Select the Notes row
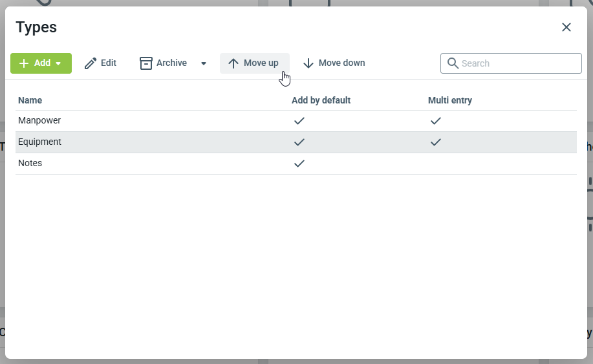Viewport: 593px width, 364px height. click(30, 164)
